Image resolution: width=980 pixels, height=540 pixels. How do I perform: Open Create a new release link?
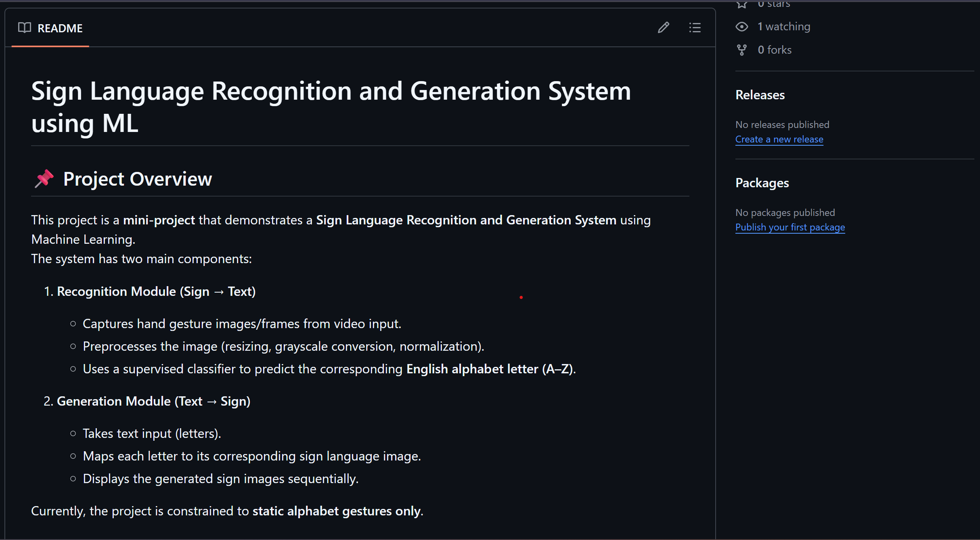pyautogui.click(x=779, y=139)
